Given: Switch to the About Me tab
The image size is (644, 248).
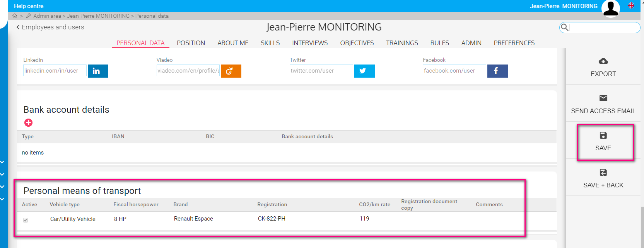Looking at the screenshot, I should point(233,43).
